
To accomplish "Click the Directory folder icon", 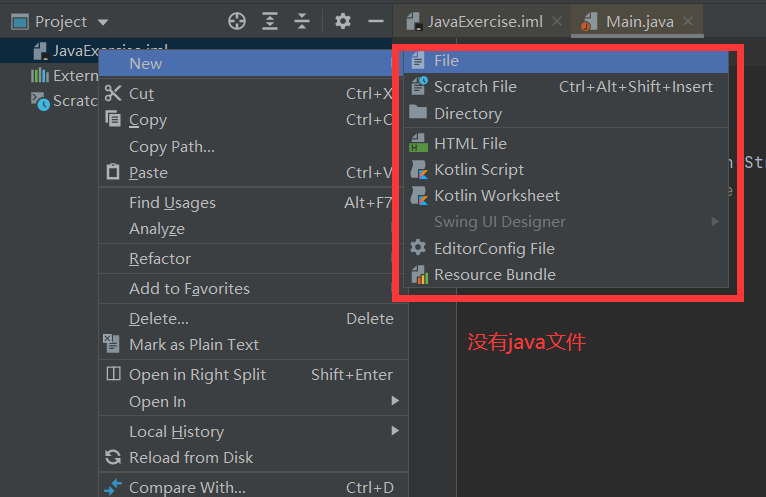I will point(418,112).
